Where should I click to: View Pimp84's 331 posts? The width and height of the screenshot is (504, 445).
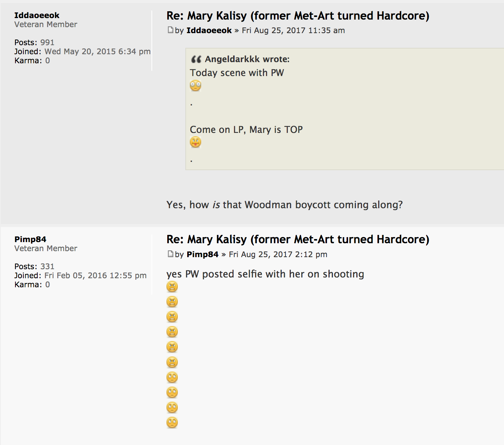[47, 267]
